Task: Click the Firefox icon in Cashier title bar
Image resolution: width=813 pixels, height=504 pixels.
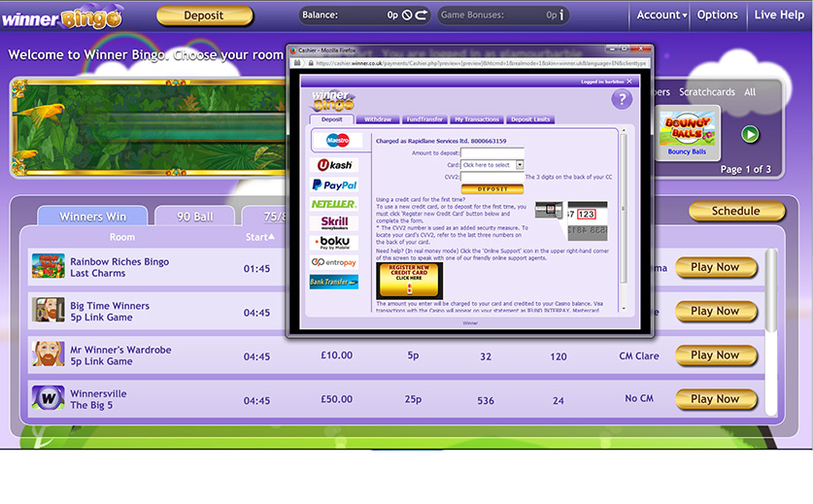Action: (x=293, y=50)
